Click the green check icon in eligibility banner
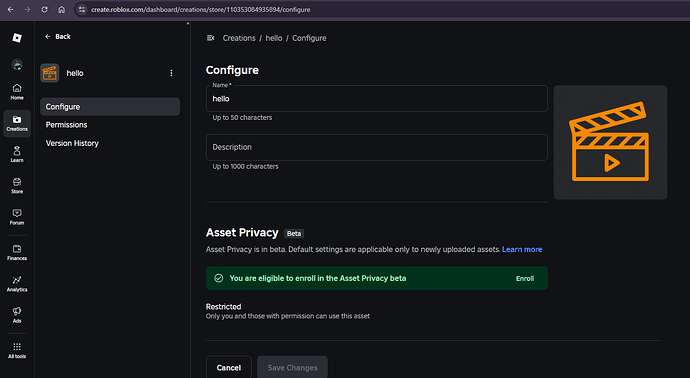The image size is (690, 378). (x=219, y=278)
